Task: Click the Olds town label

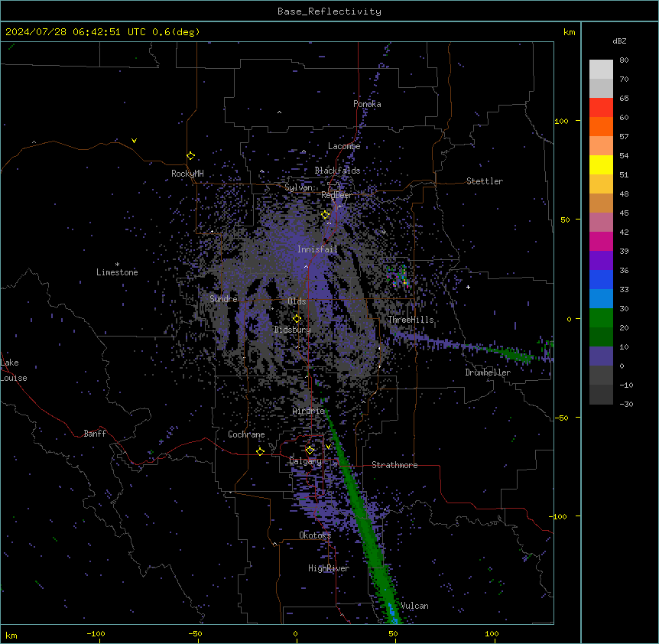Action: pyautogui.click(x=297, y=301)
